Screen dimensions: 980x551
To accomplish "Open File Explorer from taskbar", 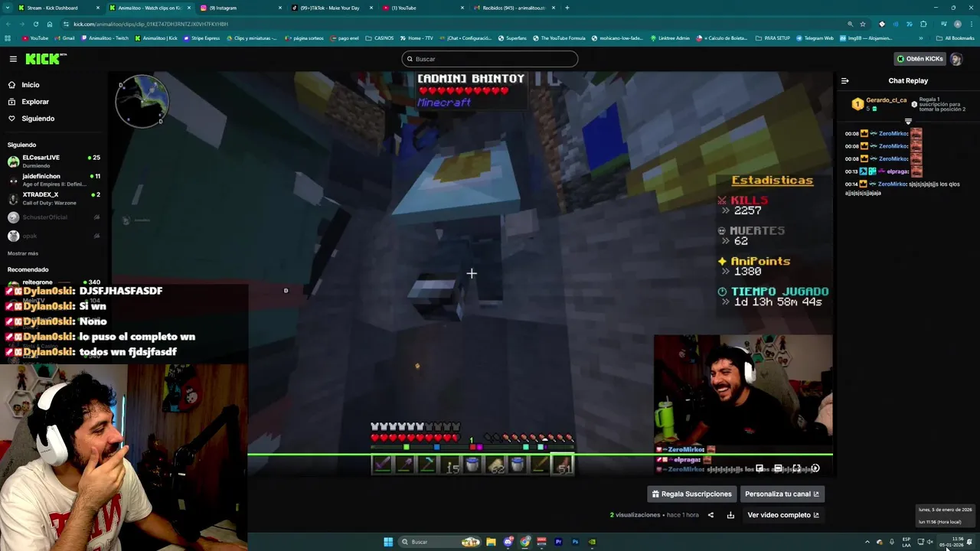I will (491, 542).
